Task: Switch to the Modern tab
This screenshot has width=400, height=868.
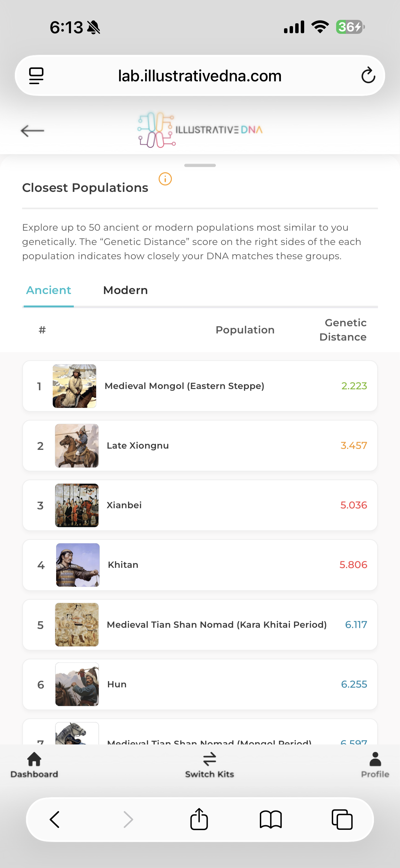Action: click(126, 291)
